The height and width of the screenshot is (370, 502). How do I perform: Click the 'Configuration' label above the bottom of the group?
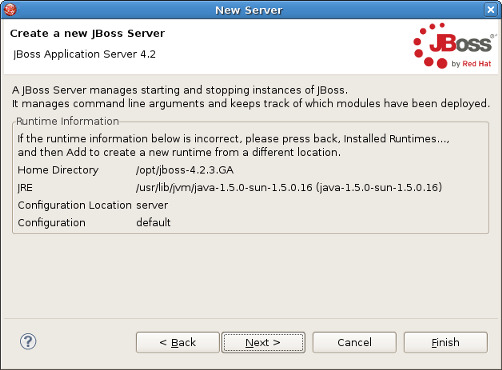(52, 223)
